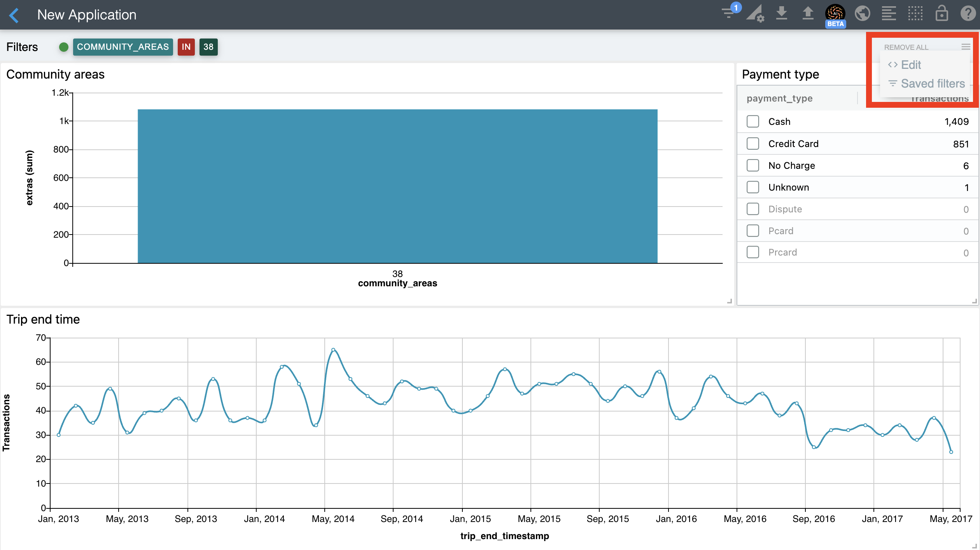Sort by payment_type column header
The height and width of the screenshot is (550, 980).
(779, 98)
